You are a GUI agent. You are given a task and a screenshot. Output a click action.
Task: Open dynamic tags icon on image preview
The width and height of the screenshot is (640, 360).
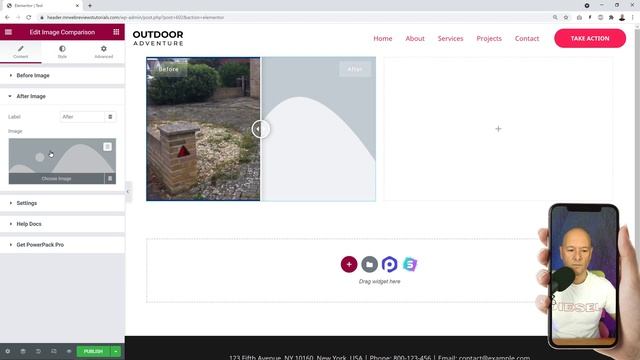[107, 147]
